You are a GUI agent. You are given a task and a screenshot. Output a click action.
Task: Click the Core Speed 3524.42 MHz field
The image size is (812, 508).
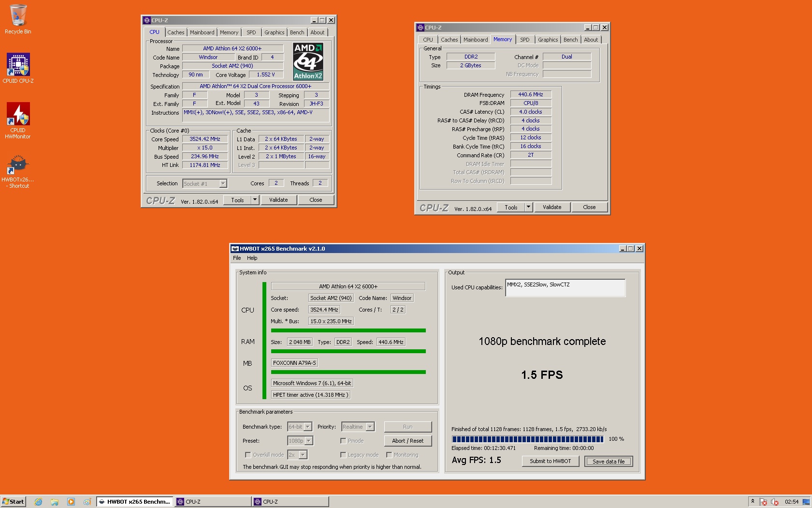[205, 139]
